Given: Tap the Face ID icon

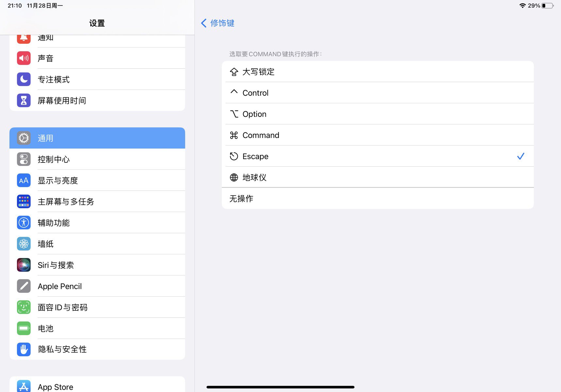Looking at the screenshot, I should [x=24, y=307].
